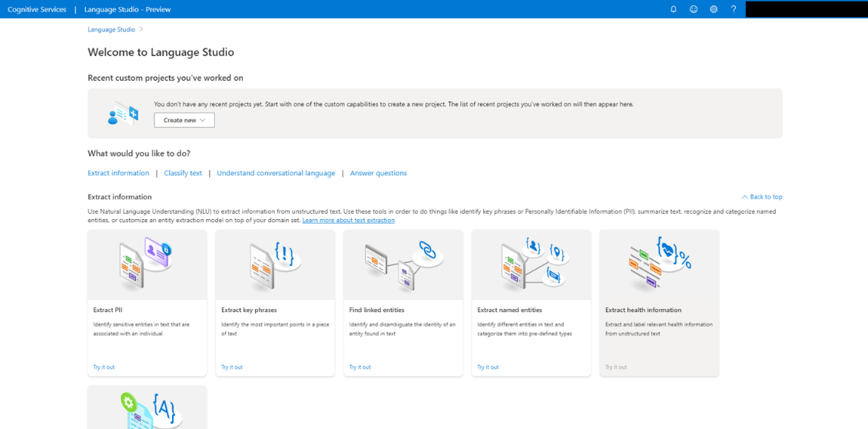Screen dimensions: 868x429
Task: Select the Extract named entities card title
Action: click(x=510, y=310)
